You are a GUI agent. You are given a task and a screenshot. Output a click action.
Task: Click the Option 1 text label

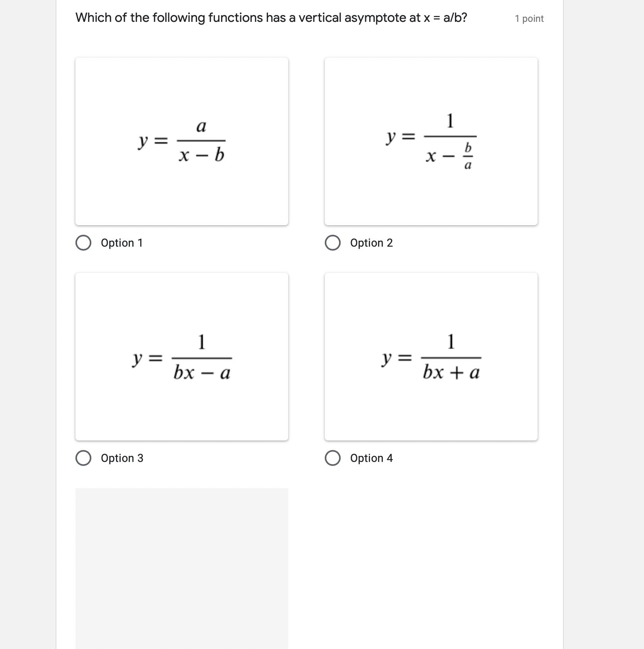coord(121,243)
